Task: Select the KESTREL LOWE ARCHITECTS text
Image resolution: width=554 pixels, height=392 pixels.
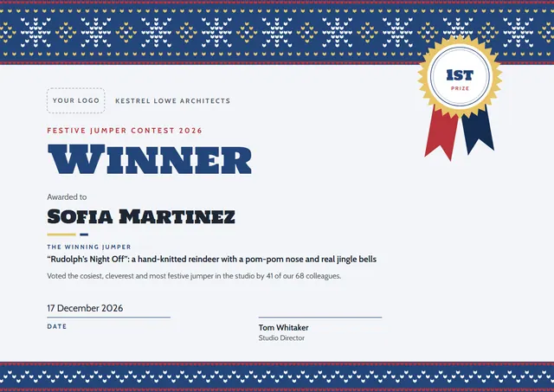Action: click(x=173, y=101)
